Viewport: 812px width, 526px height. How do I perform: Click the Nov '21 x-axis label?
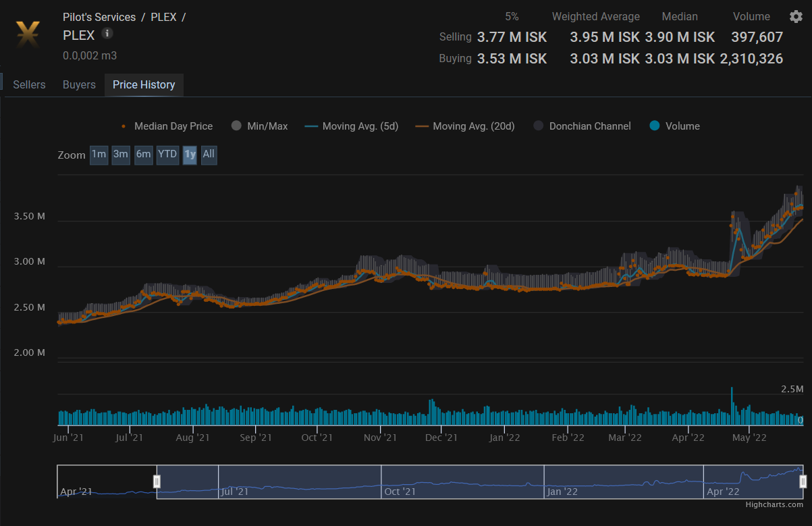(380, 438)
